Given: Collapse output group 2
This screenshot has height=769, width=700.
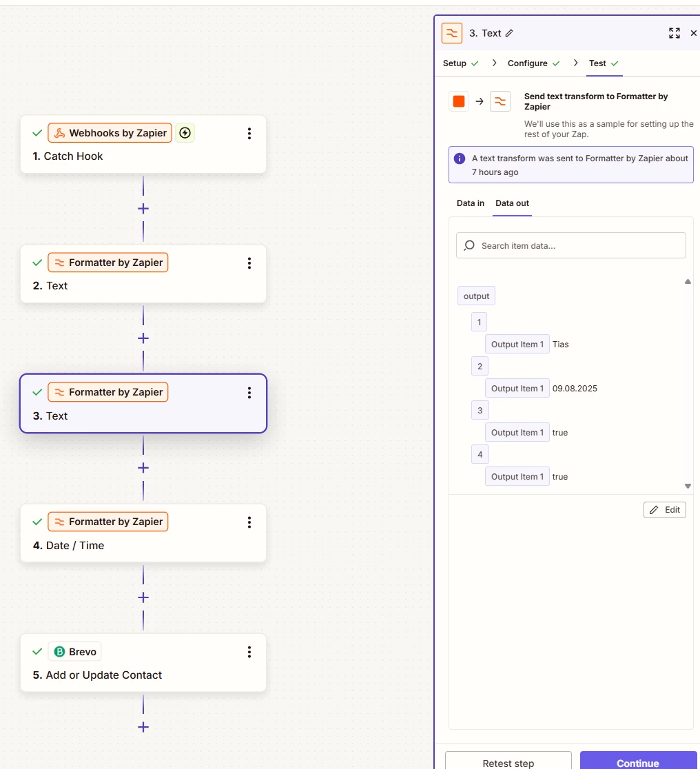Looking at the screenshot, I should 480,367.
